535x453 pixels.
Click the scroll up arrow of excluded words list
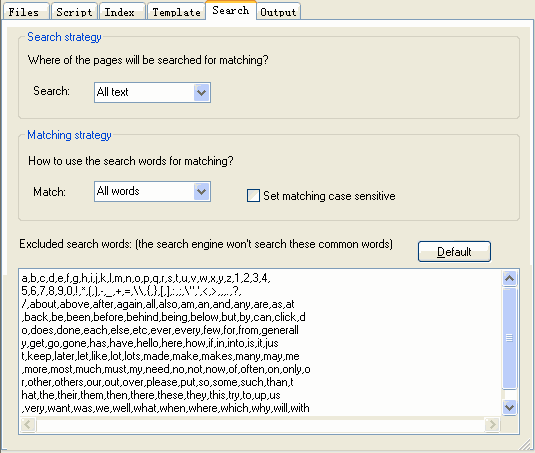[509, 278]
